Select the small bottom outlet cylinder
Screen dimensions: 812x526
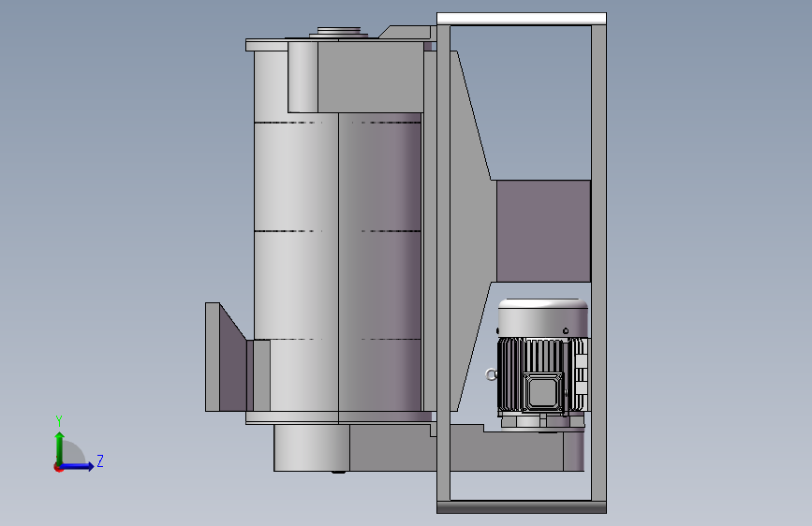[311, 447]
